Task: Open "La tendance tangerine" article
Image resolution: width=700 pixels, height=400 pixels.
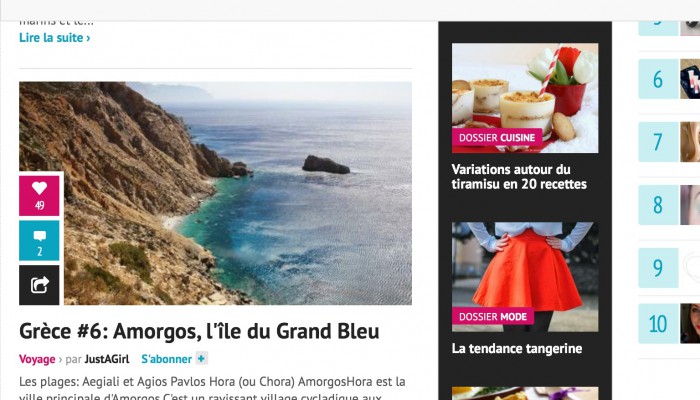Action: [x=517, y=348]
